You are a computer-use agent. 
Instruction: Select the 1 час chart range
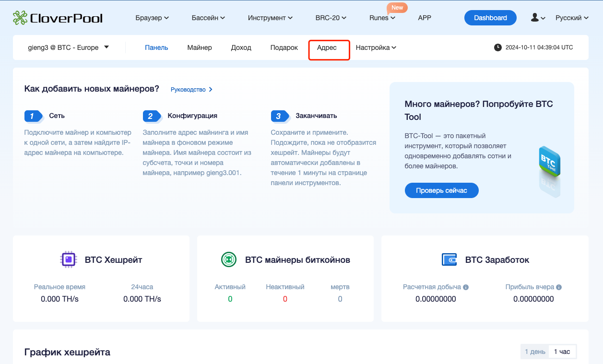[x=562, y=352]
